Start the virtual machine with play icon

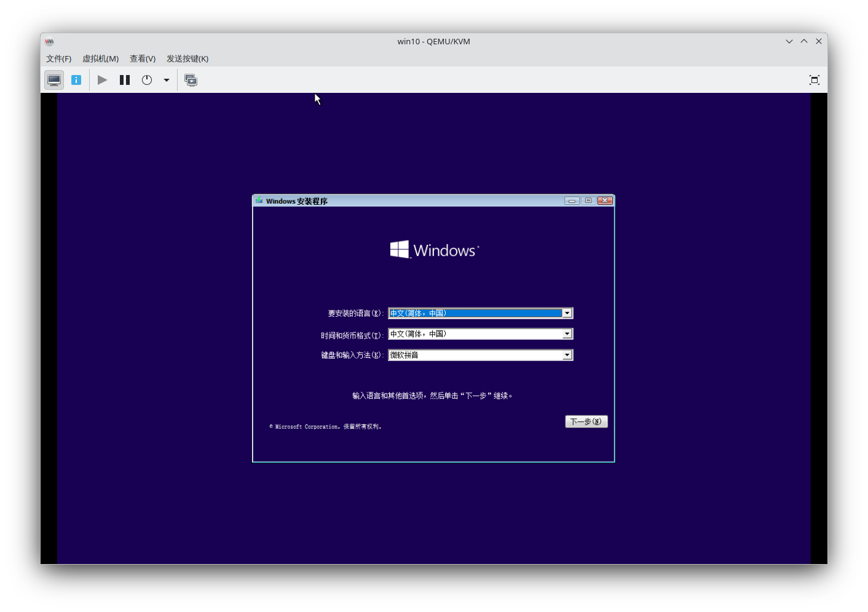[x=103, y=80]
